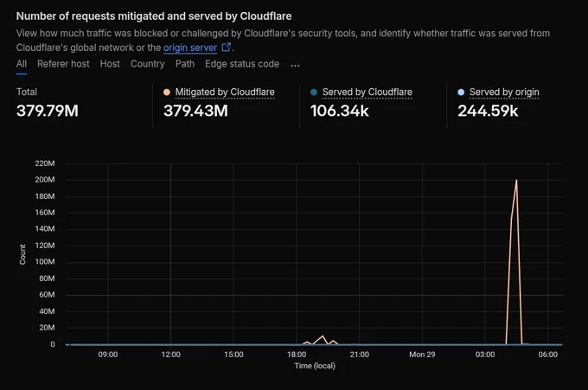The width and height of the screenshot is (588, 390).
Task: Switch to the Path tab
Action: (185, 64)
